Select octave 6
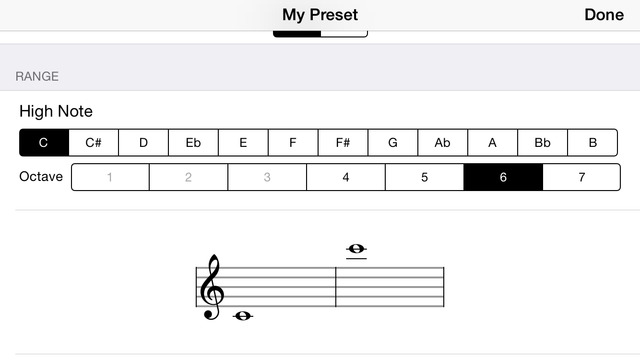Image resolution: width=640 pixels, height=360 pixels. [x=503, y=177]
